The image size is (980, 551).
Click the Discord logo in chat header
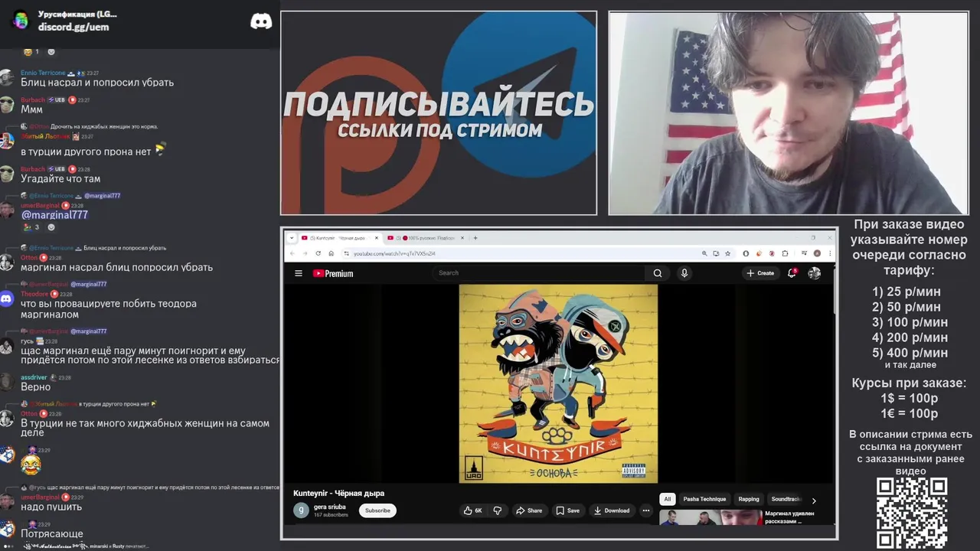(261, 21)
